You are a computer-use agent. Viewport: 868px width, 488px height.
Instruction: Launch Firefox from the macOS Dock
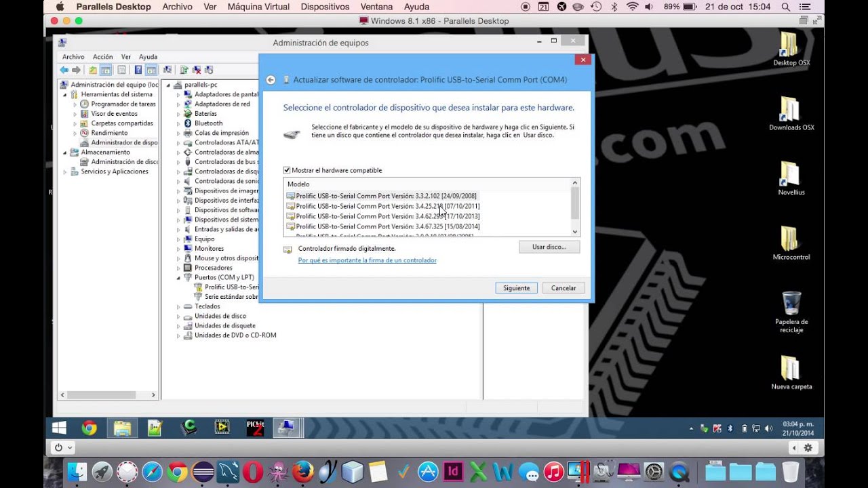pos(303,472)
